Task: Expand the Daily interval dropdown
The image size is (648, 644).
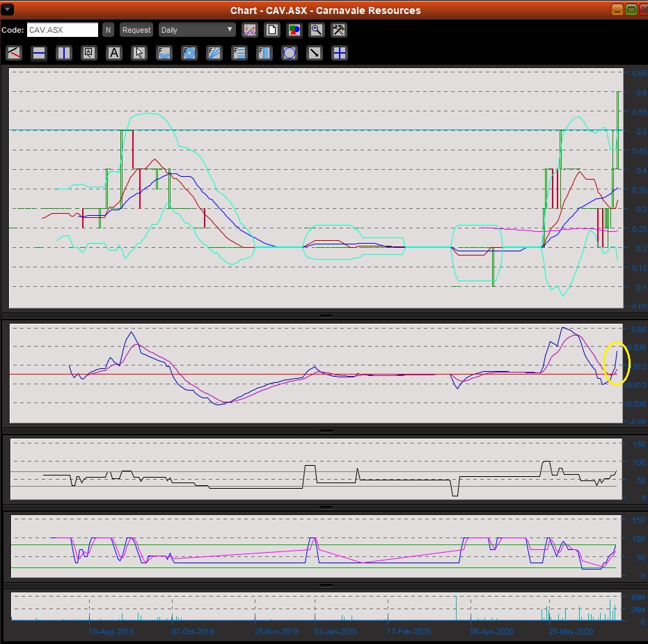Action: point(197,30)
